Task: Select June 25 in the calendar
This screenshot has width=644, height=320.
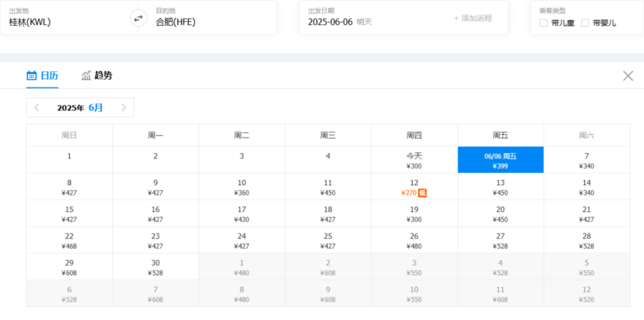Action: click(328, 240)
